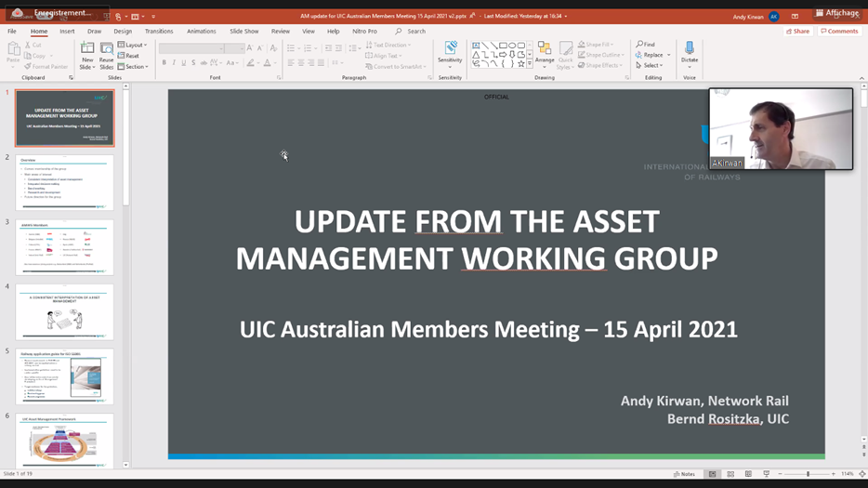Click the Affichage button at top right
868x488 pixels.
tap(837, 13)
